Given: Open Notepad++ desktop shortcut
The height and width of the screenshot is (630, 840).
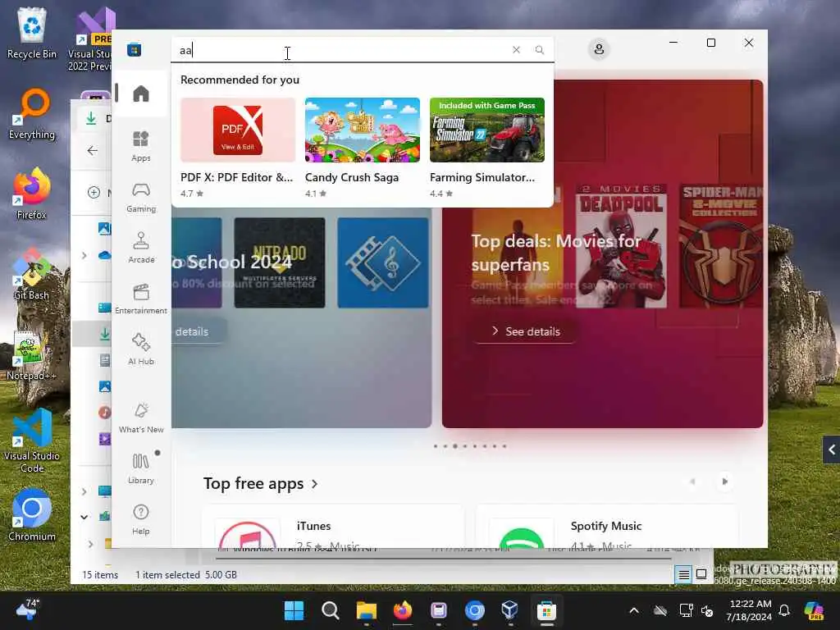Looking at the screenshot, I should (x=32, y=355).
